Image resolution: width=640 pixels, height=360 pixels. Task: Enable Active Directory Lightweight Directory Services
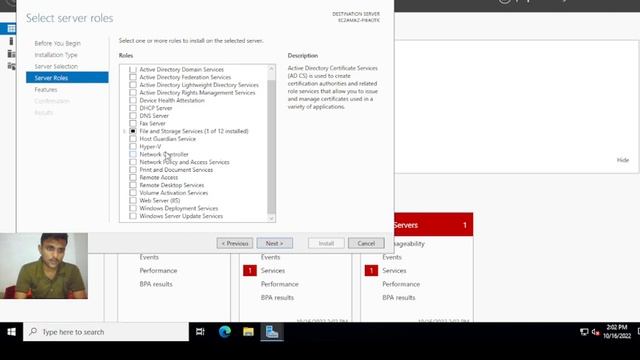tap(133, 85)
